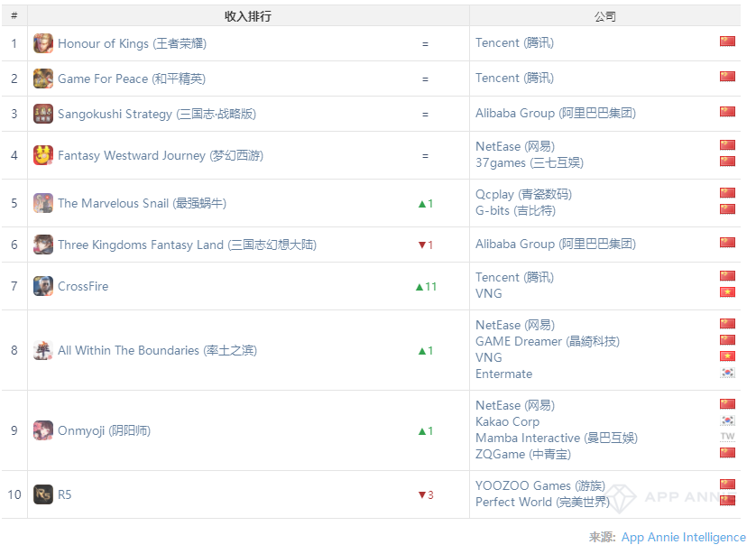Open the Kakao Corp company link
The height and width of the screenshot is (554, 756).
[507, 421]
